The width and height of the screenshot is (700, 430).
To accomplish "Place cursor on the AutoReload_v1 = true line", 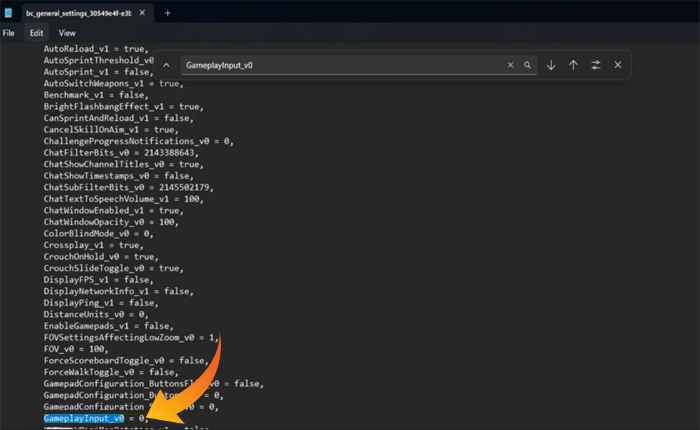I will click(x=95, y=48).
